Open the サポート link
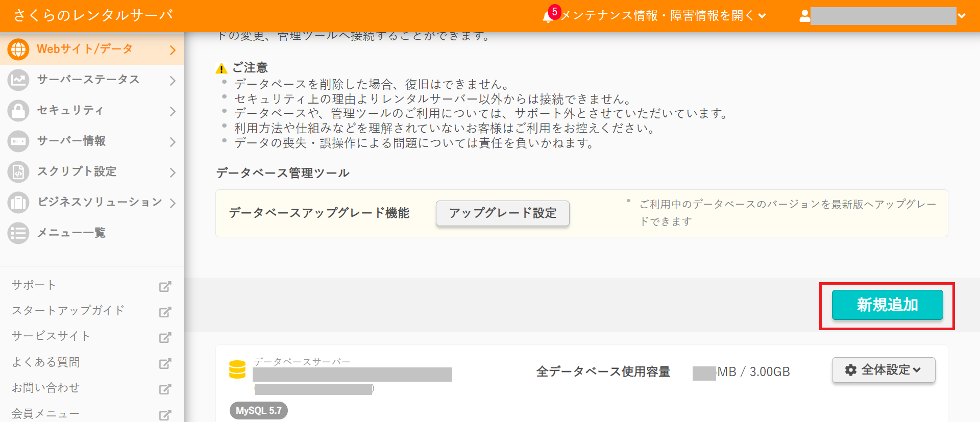 tap(34, 285)
